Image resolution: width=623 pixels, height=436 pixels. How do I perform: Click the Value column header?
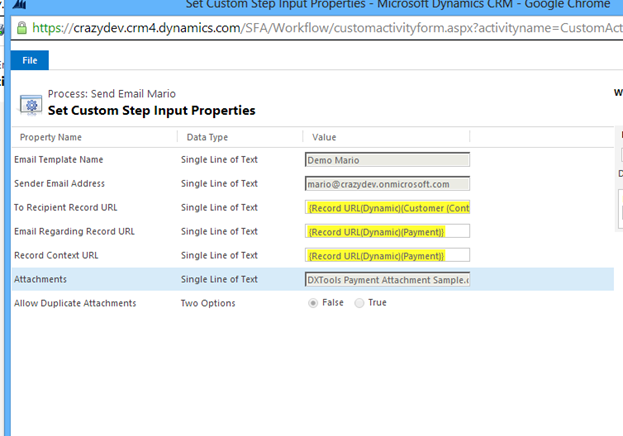pyautogui.click(x=324, y=137)
